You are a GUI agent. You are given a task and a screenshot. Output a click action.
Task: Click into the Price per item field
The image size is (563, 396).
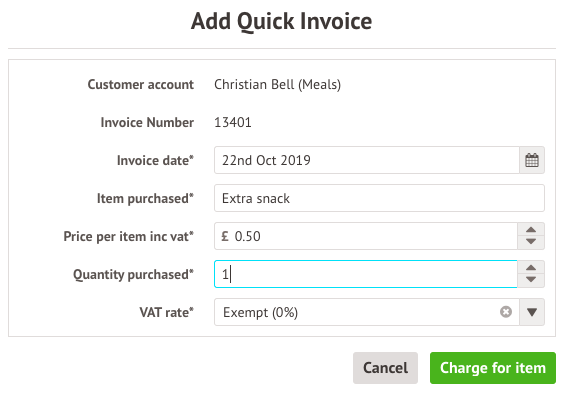pyautogui.click(x=366, y=236)
